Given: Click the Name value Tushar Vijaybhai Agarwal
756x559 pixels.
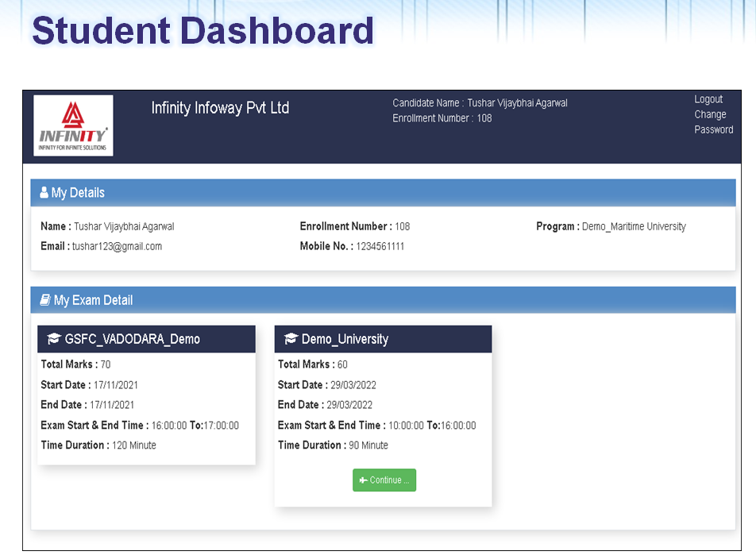Looking at the screenshot, I should [x=124, y=226].
